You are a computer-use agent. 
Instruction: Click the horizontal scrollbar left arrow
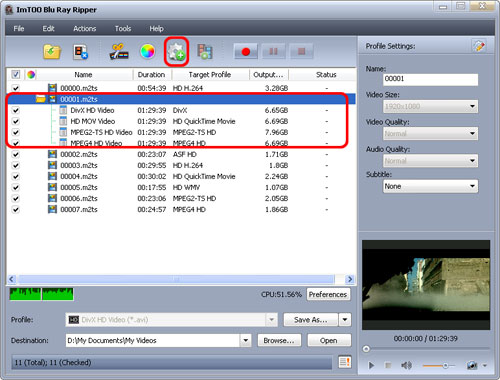pos(12,279)
